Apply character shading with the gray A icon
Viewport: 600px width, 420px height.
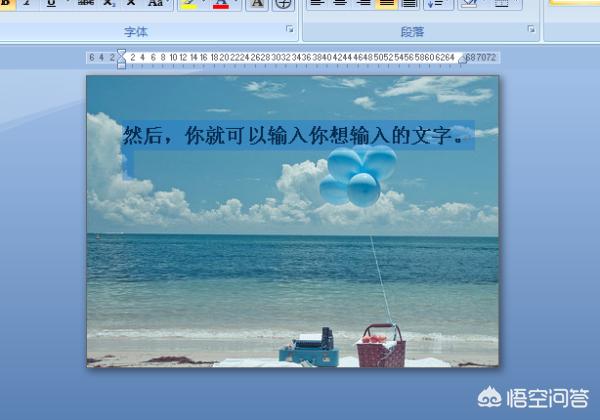click(257, 3)
